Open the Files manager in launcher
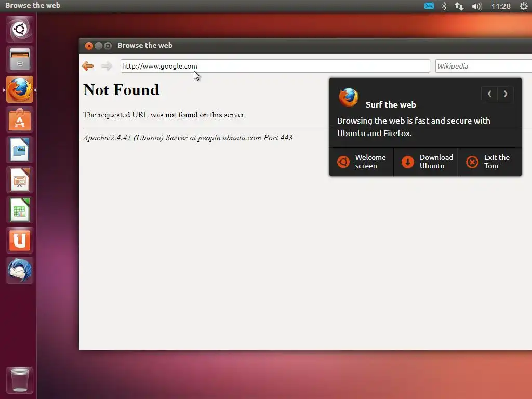 point(20,59)
